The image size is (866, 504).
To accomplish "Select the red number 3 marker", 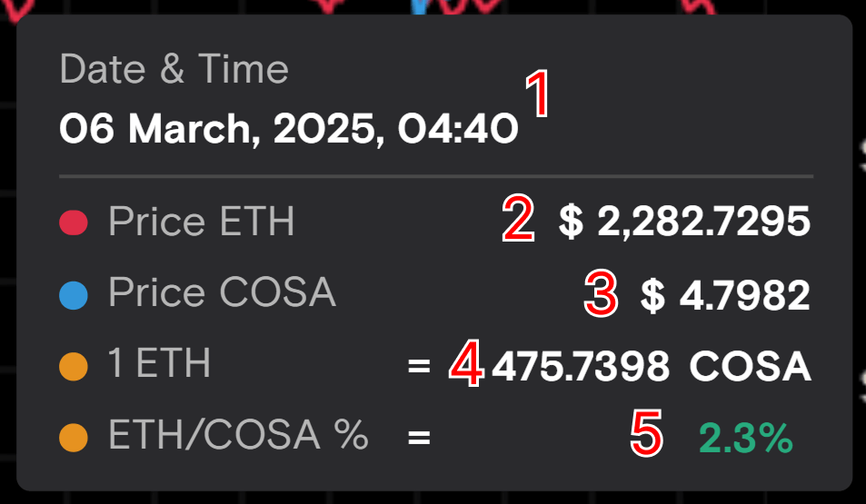I will tap(602, 294).
